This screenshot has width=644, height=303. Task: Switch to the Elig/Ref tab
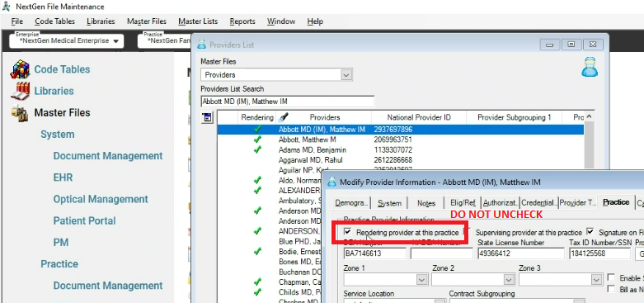pos(463,202)
